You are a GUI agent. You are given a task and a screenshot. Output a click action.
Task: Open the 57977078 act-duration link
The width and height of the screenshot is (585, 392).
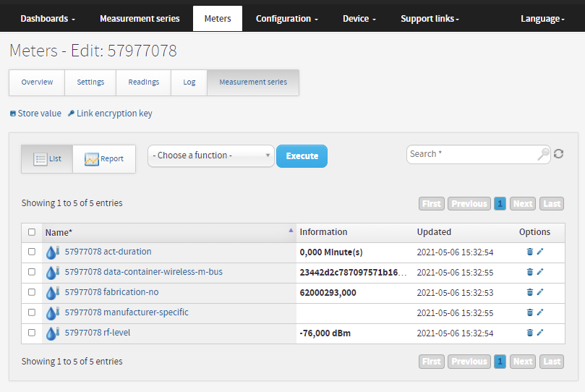point(108,252)
